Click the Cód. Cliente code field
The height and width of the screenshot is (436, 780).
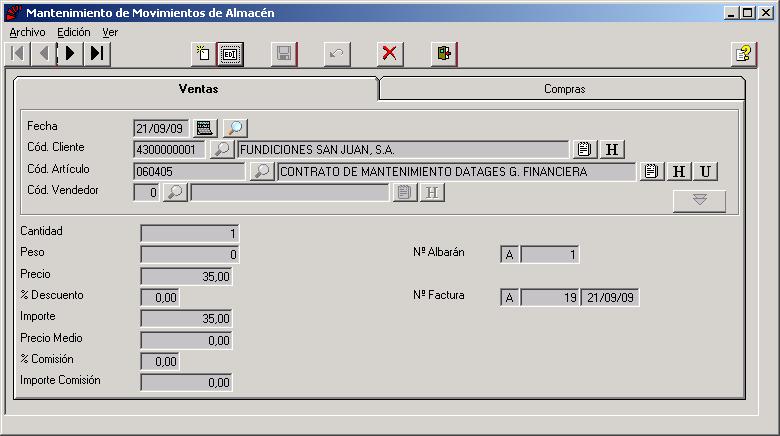coord(169,150)
